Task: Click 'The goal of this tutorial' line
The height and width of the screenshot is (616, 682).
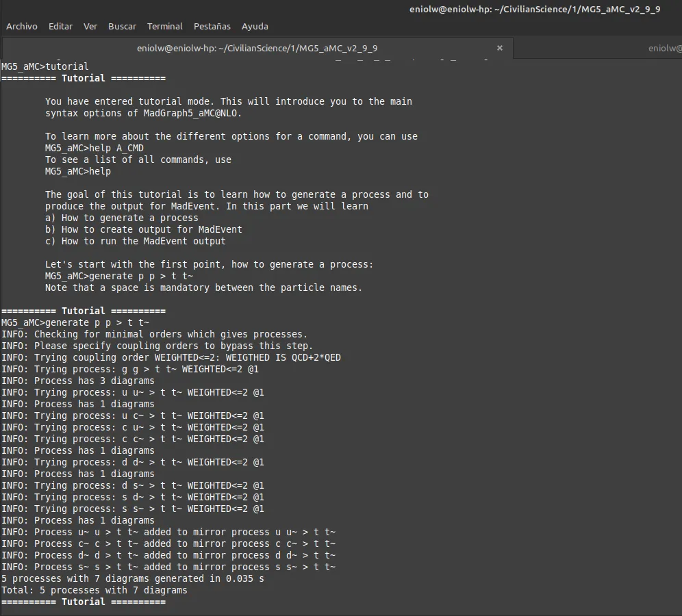Action: coord(237,195)
